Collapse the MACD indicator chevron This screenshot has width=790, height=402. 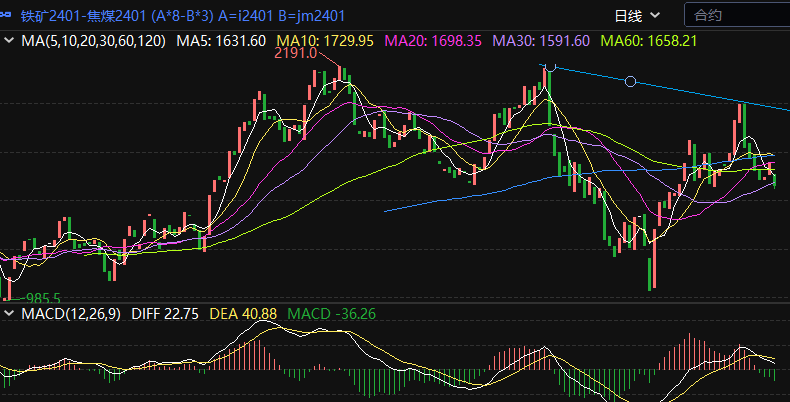[9, 314]
